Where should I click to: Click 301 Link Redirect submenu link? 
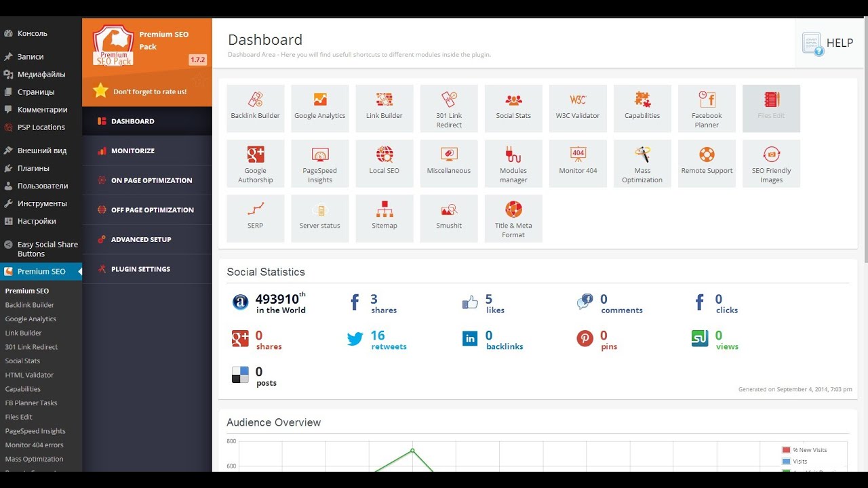click(31, 347)
